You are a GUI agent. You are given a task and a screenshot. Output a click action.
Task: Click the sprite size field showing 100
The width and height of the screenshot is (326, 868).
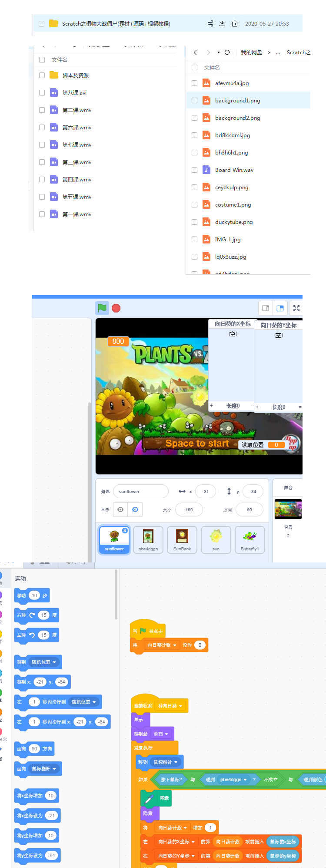tap(189, 510)
